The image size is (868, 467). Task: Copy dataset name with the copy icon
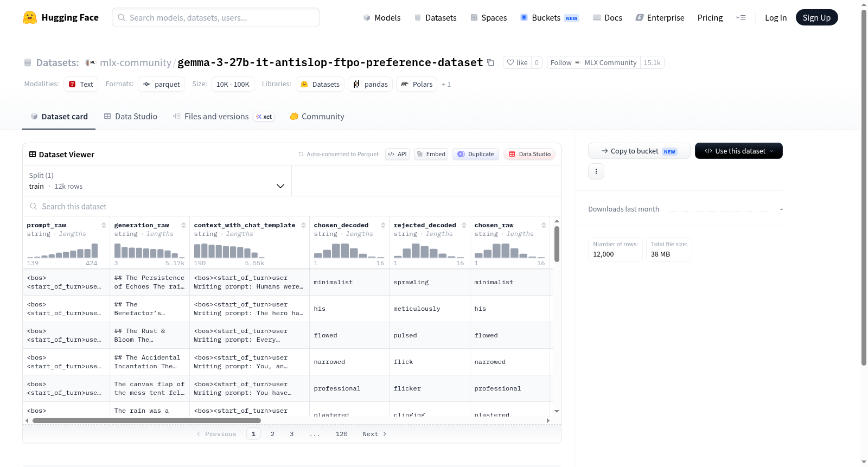[490, 62]
